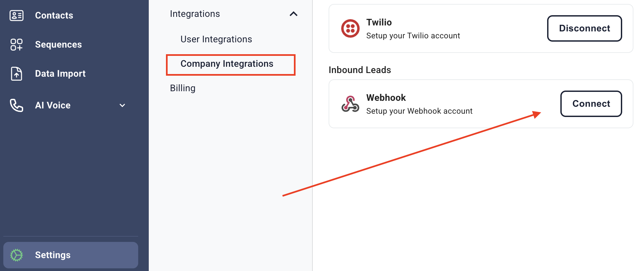Click the Webhook logo icon
This screenshot has height=271, width=644.
[x=350, y=104]
